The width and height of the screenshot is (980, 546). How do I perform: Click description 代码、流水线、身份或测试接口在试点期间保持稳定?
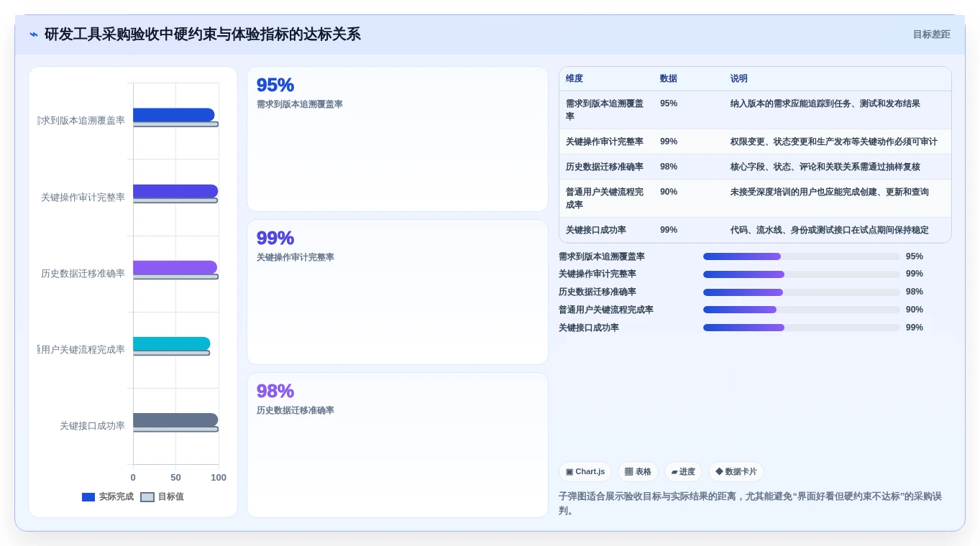click(x=830, y=230)
